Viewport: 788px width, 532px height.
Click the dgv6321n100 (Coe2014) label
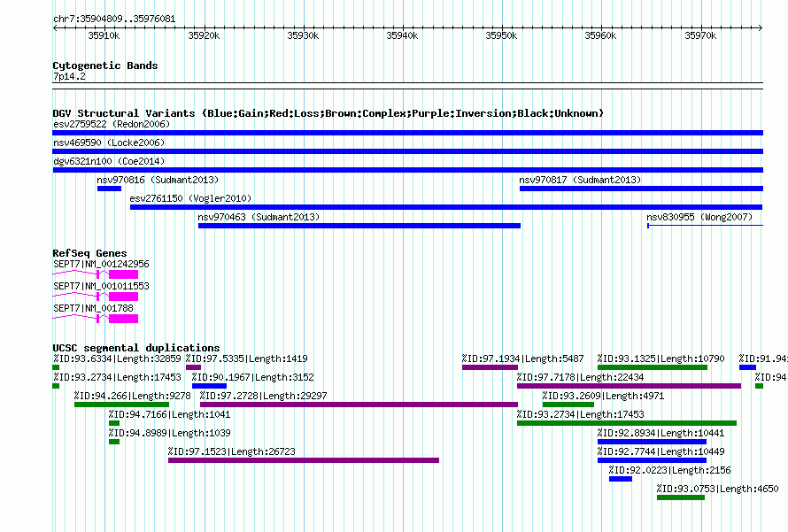(x=109, y=161)
